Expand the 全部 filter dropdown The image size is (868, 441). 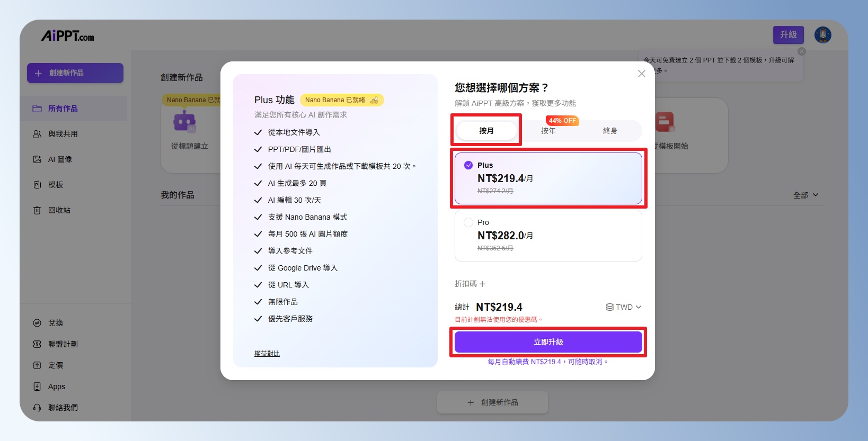pos(805,195)
